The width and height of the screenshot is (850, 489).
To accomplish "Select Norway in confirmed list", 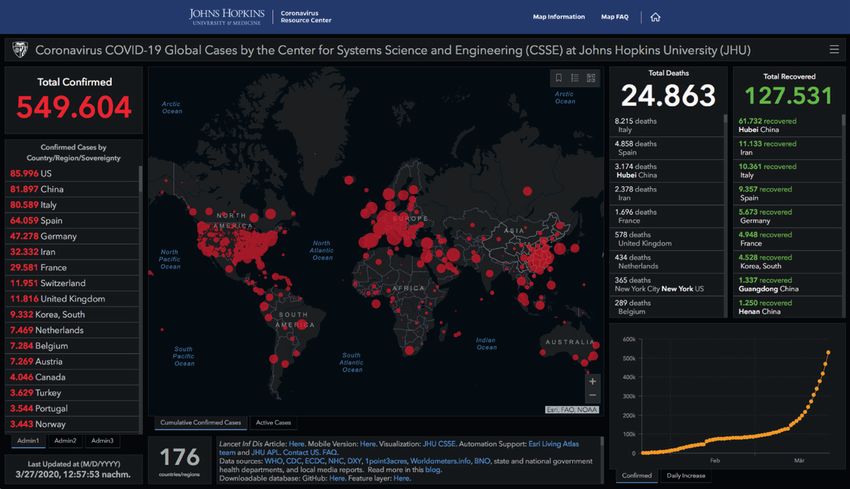I will pyautogui.click(x=72, y=424).
